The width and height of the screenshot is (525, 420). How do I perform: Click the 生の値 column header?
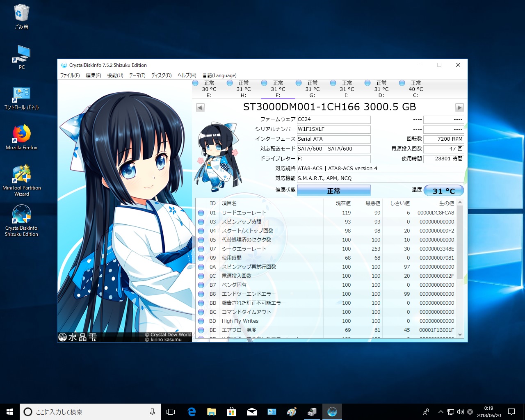click(x=434, y=203)
